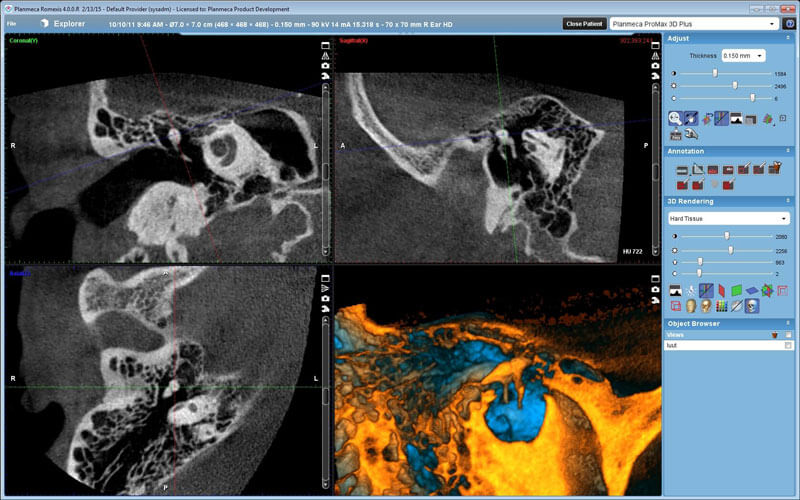Viewport: 800px width, 500px height.
Task: Select the Zoom magnifier tool in Adjust
Action: (x=675, y=119)
